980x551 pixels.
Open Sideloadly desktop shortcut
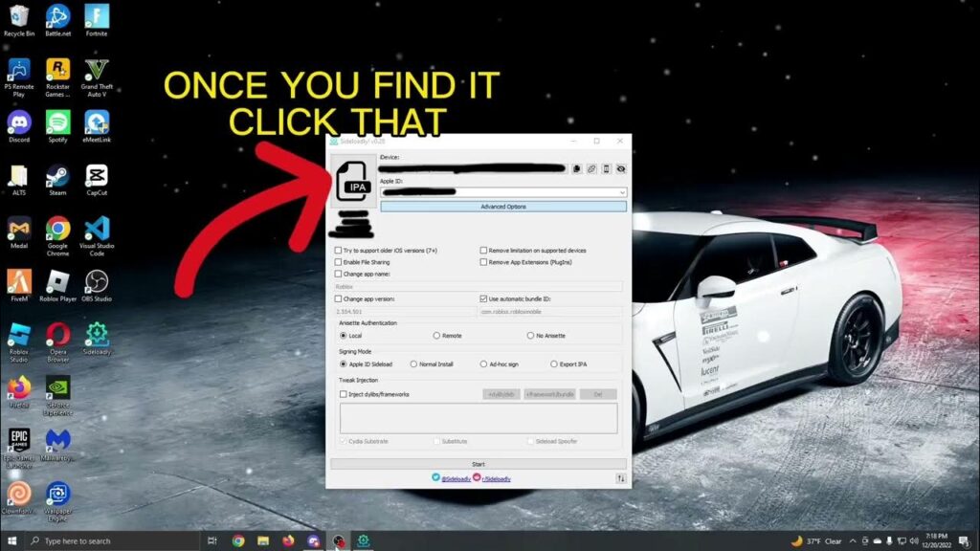[x=97, y=339]
